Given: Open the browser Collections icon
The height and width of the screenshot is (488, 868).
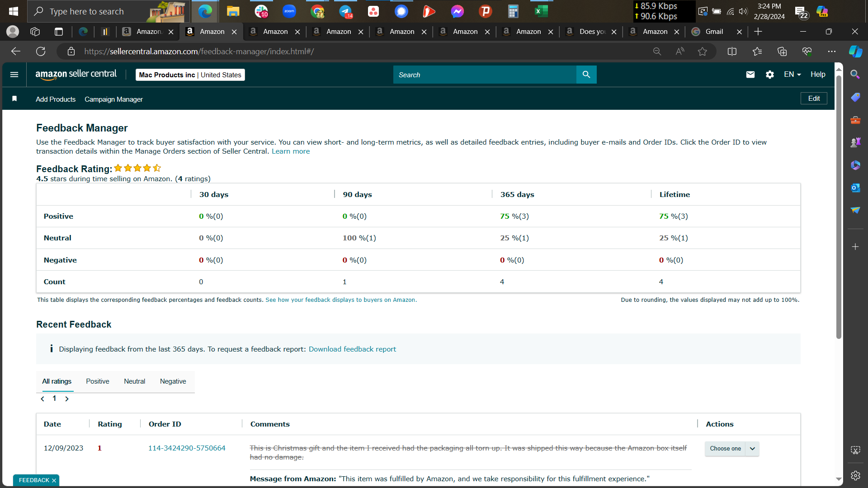Looking at the screenshot, I should click(782, 52).
